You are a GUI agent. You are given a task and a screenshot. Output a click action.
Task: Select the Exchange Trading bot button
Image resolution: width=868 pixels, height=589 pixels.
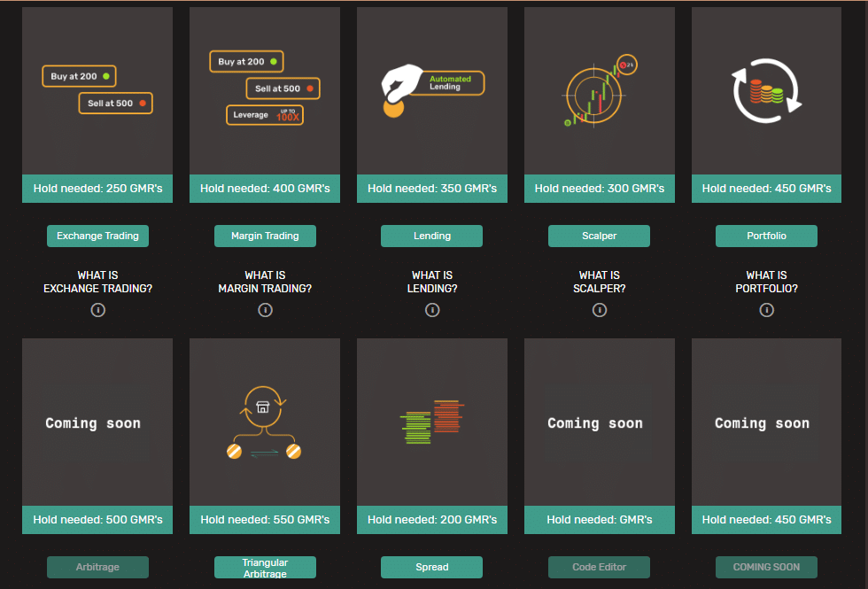click(x=97, y=236)
